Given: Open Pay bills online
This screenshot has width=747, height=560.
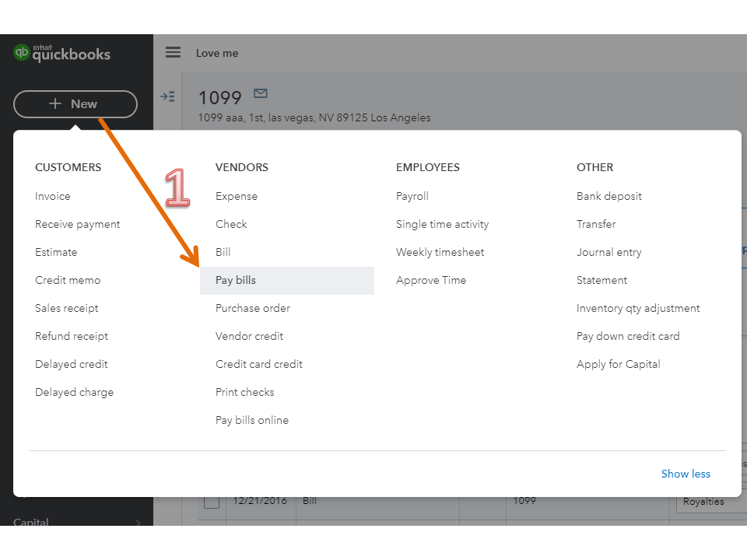Looking at the screenshot, I should [x=252, y=421].
